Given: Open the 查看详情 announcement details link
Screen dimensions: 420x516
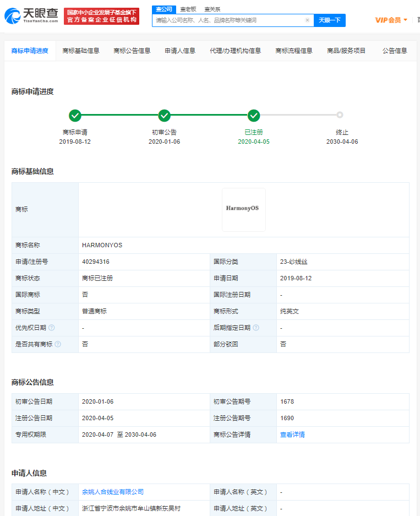Looking at the screenshot, I should [x=292, y=434].
